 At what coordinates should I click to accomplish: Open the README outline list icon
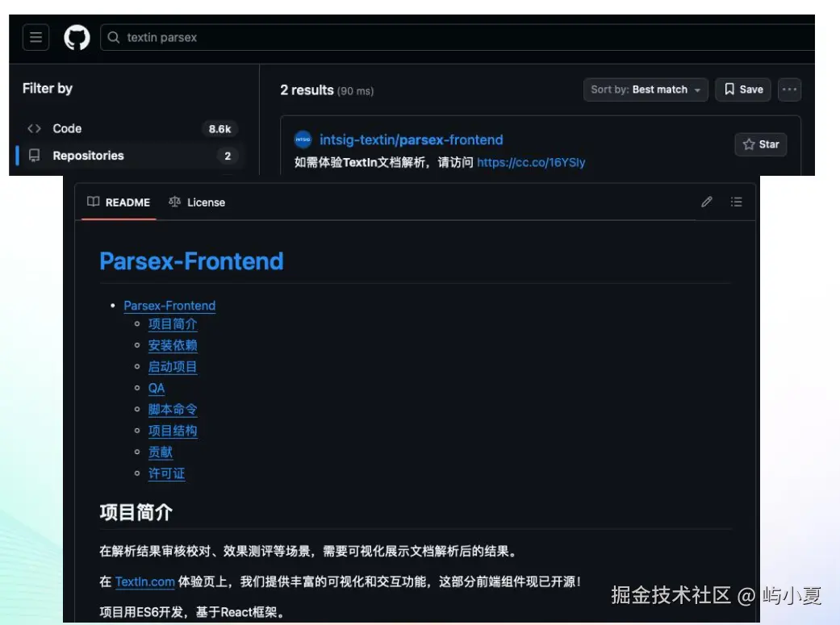pyautogui.click(x=737, y=202)
